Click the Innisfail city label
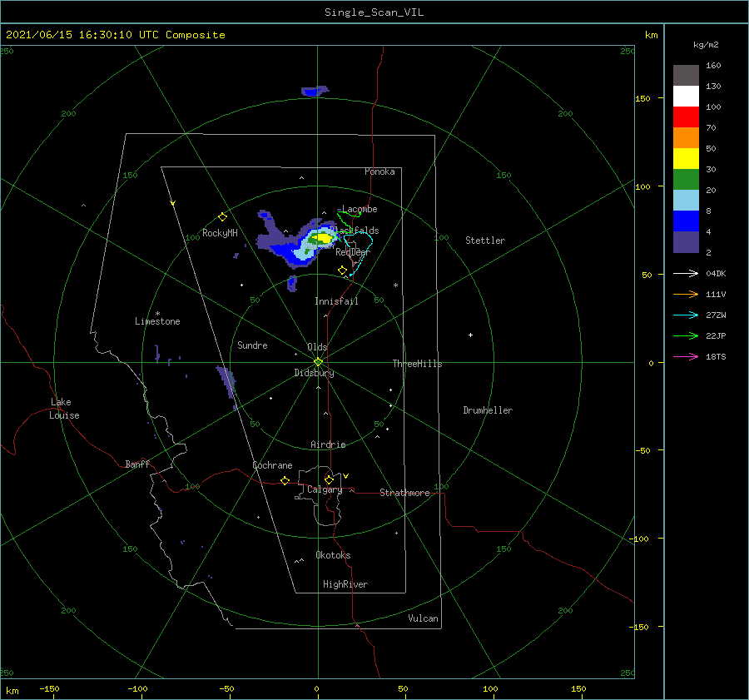The image size is (749, 700). pyautogui.click(x=336, y=301)
